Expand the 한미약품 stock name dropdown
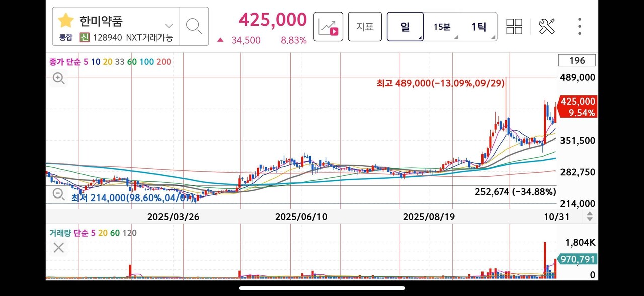 pos(168,25)
